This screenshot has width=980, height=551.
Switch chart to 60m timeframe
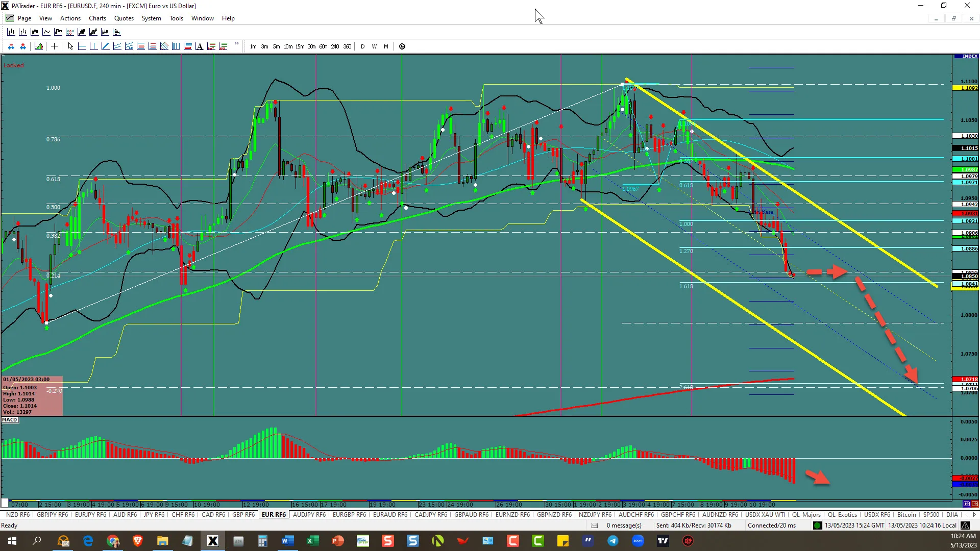pos(323,46)
